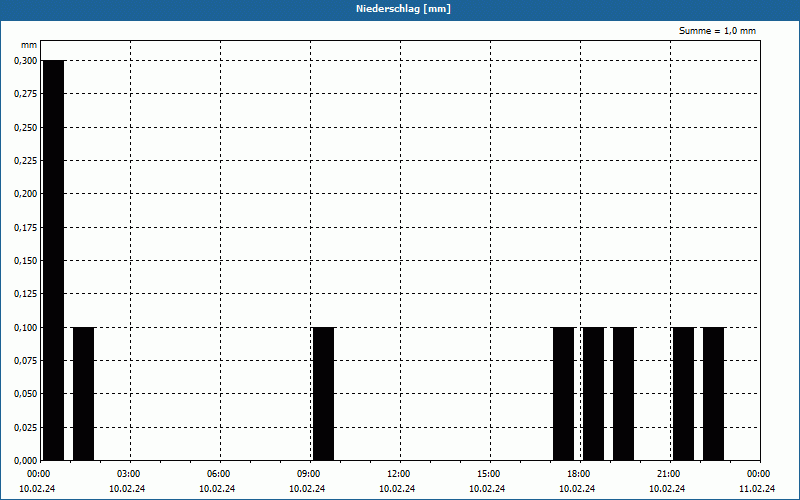Viewport: 800px width, 500px height.
Task: Select the 0,000 y-axis value
Action: (x=26, y=461)
